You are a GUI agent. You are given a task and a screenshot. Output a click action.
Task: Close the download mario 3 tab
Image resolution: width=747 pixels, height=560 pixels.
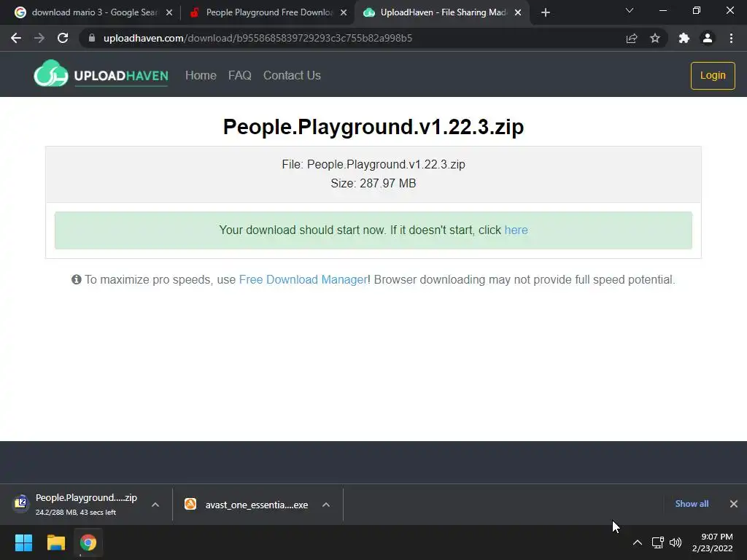(x=169, y=13)
